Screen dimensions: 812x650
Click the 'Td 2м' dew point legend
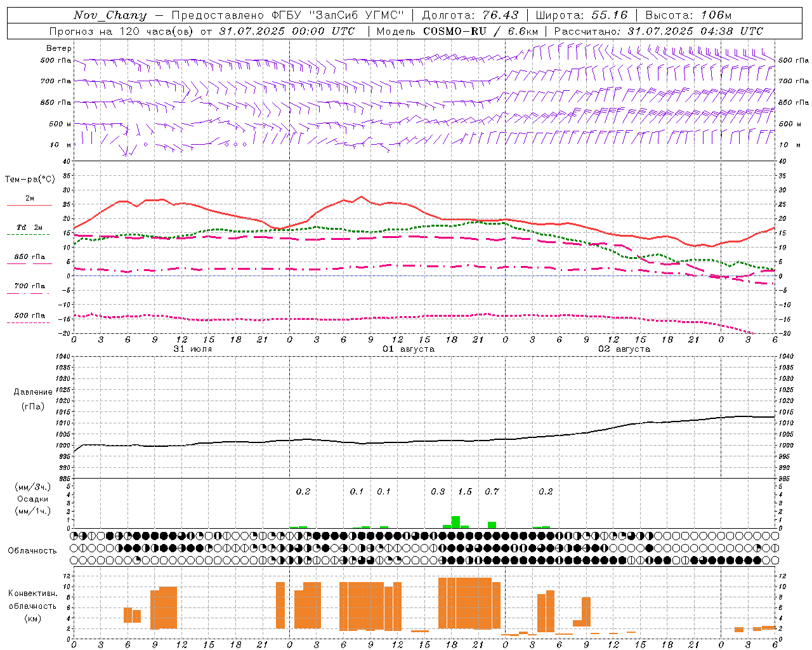[x=30, y=227]
